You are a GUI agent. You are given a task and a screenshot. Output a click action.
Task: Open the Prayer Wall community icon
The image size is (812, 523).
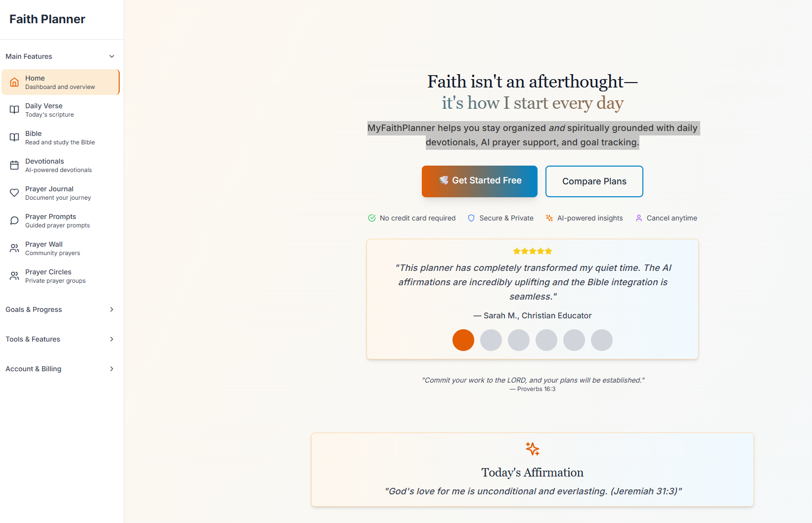click(15, 248)
